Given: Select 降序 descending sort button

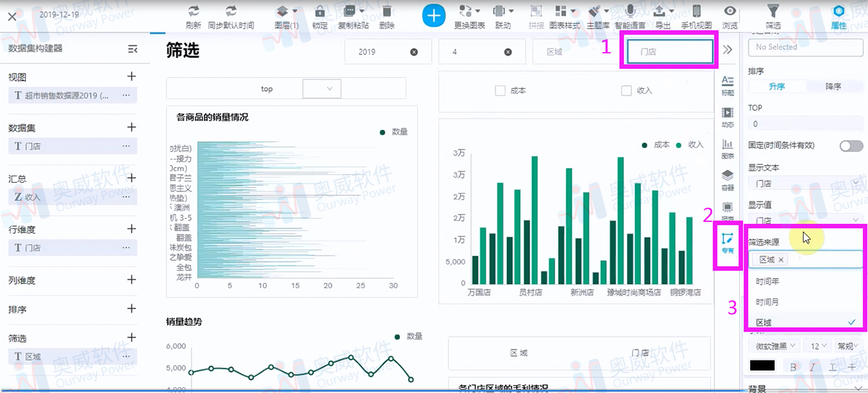Looking at the screenshot, I should tap(833, 86).
